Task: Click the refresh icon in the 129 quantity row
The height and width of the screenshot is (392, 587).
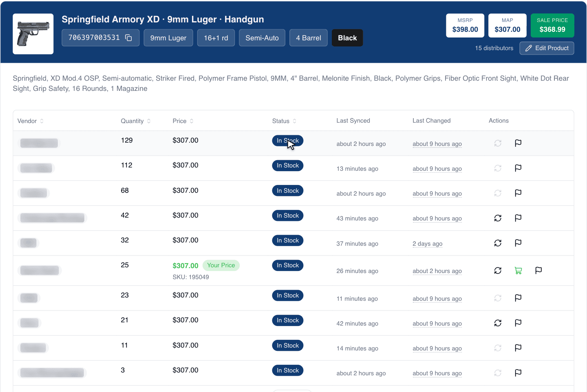Action: click(498, 143)
